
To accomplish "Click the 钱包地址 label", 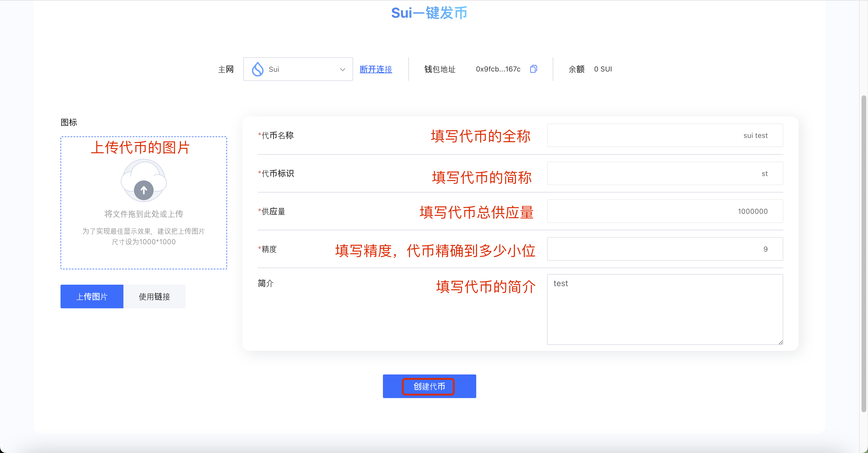I will click(440, 69).
